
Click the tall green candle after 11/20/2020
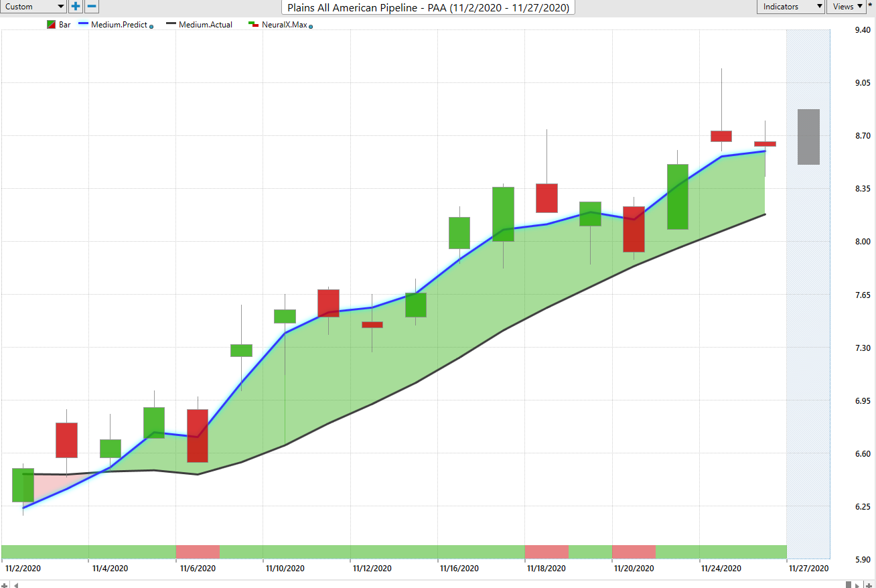tap(678, 197)
